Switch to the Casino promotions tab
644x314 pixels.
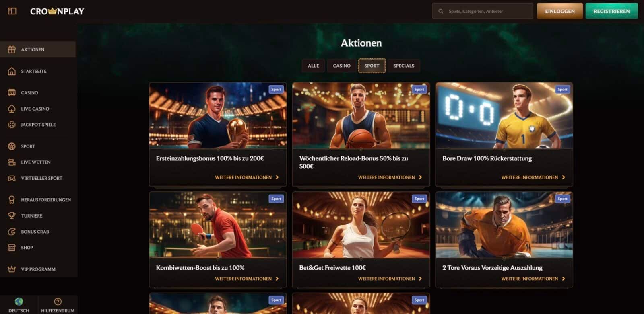point(341,66)
